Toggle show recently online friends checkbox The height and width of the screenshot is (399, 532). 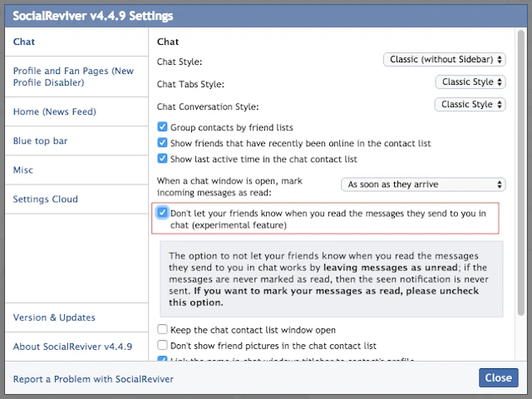[x=163, y=143]
